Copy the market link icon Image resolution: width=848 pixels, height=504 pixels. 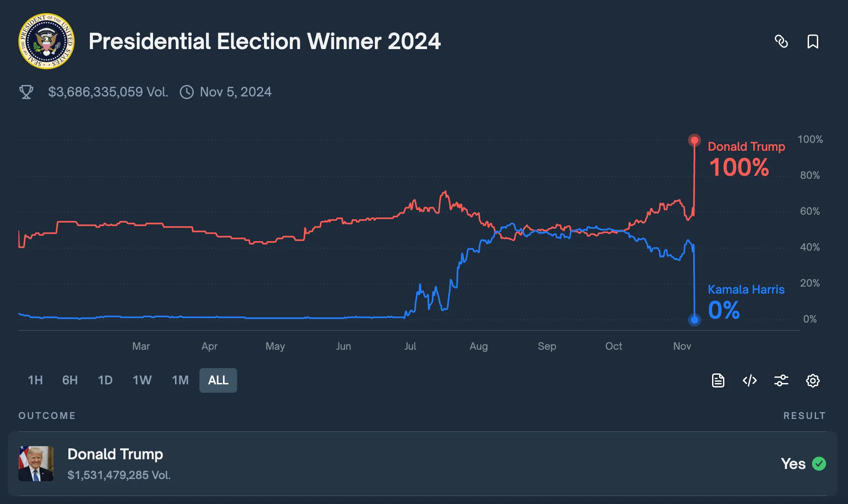(781, 42)
